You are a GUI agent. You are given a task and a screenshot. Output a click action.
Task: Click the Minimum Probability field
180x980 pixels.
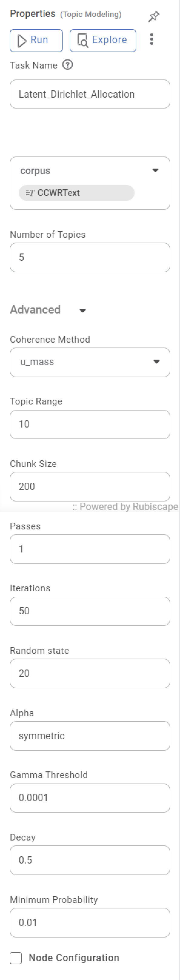tap(90, 923)
